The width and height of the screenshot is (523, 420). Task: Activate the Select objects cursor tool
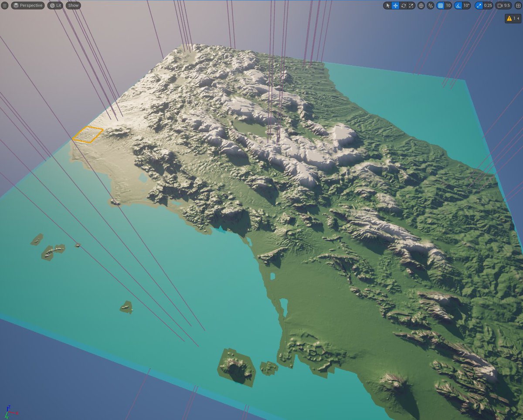point(387,6)
